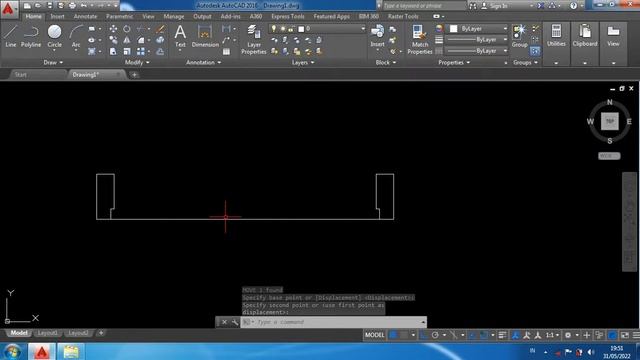Screen dimensions: 640x360
Task: Click Match Properties tool
Action: pyautogui.click(x=419, y=39)
